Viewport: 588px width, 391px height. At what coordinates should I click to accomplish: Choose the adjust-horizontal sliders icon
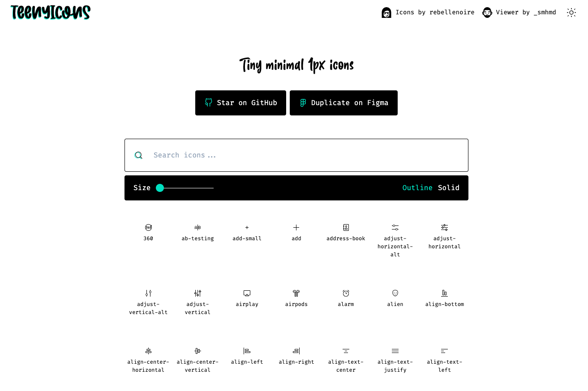point(444,228)
